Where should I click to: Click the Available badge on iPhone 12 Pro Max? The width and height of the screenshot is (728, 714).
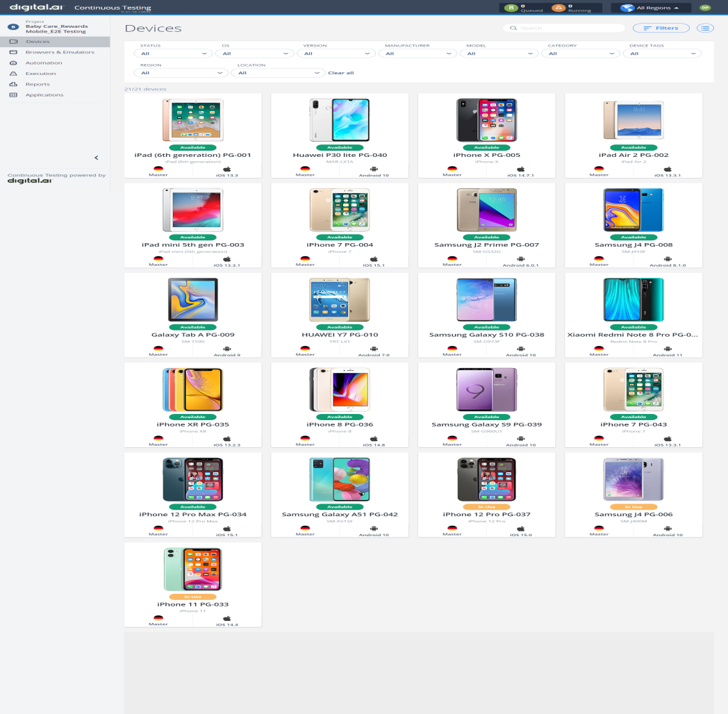(x=192, y=507)
